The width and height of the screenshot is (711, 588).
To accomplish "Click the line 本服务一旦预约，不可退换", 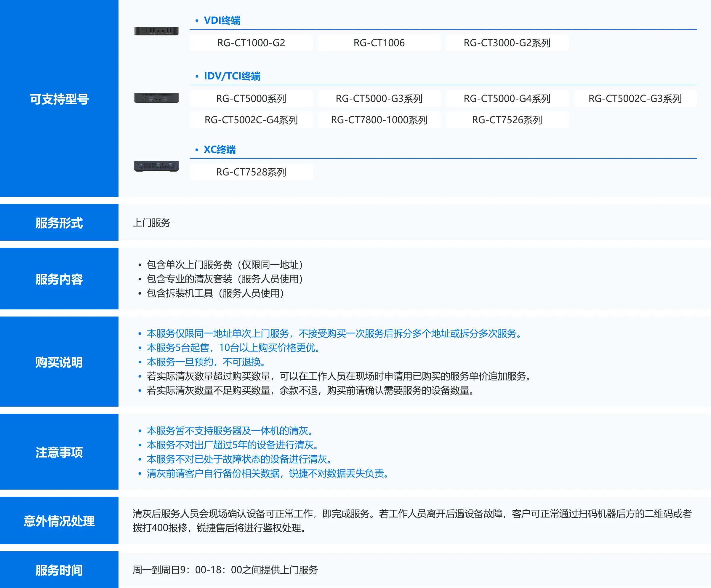I will (206, 362).
